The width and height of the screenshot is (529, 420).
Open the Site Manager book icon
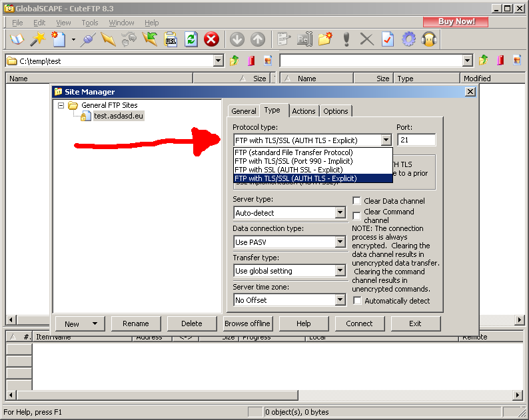click(x=17, y=39)
